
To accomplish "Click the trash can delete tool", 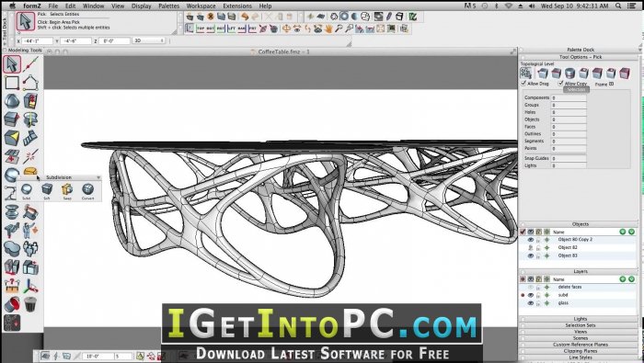I will pos(30,304).
